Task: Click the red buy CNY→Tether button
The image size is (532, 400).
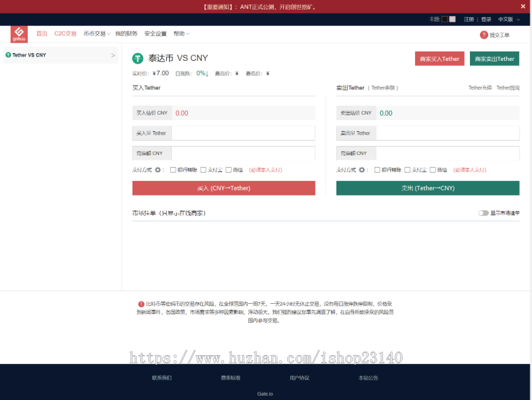Action: click(x=223, y=188)
